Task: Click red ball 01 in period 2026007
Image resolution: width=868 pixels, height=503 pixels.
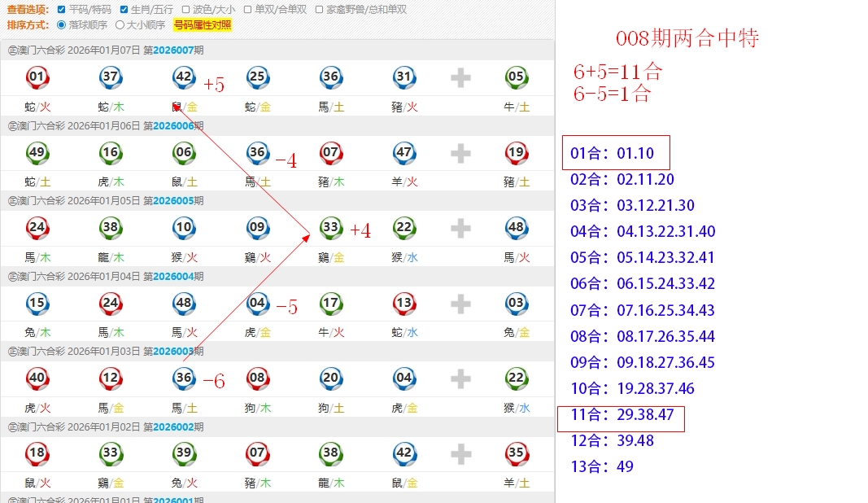Action: click(37, 78)
